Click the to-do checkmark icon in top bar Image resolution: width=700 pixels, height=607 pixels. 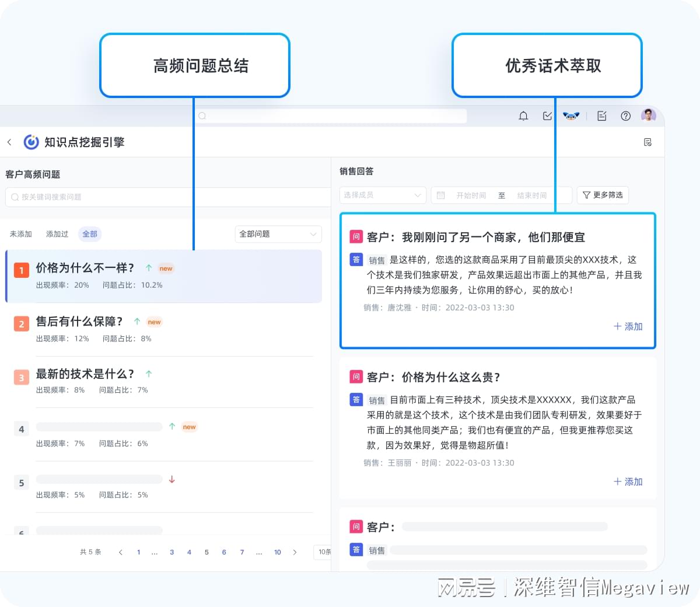(547, 116)
